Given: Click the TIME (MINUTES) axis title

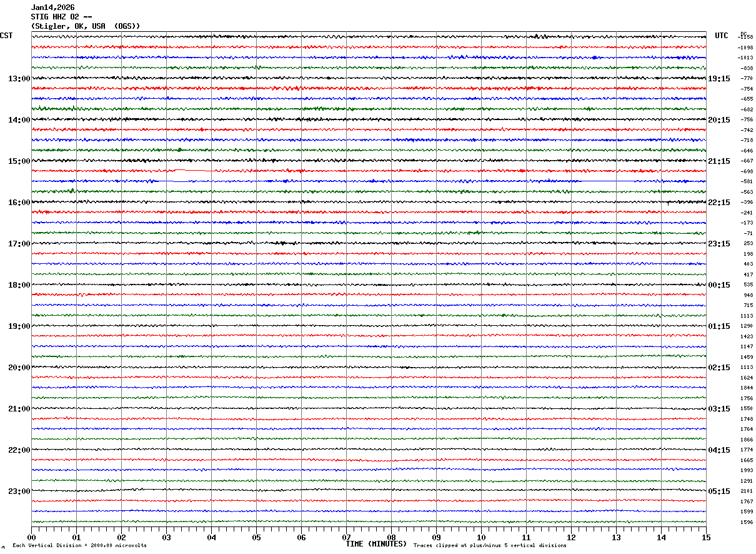Looking at the screenshot, I should 376,544.
